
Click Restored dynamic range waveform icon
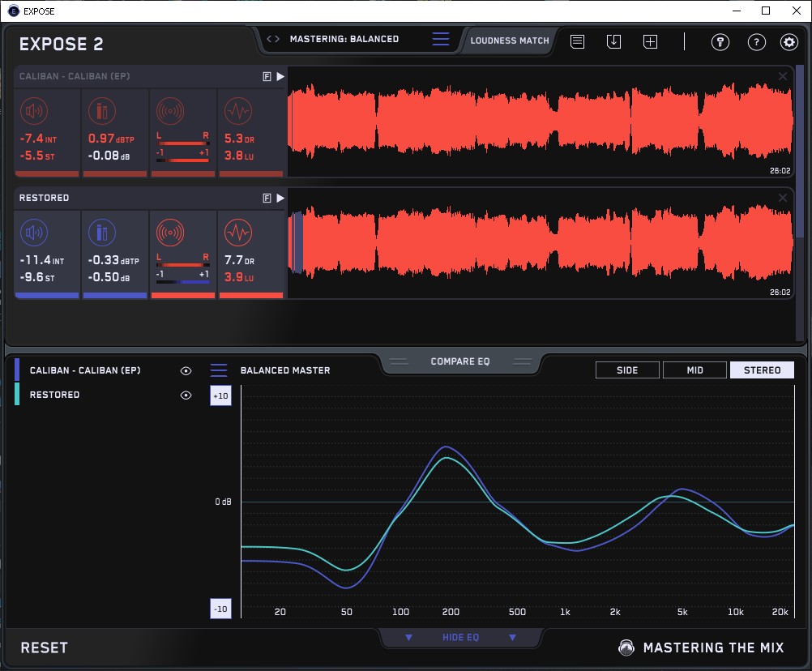[x=238, y=233]
